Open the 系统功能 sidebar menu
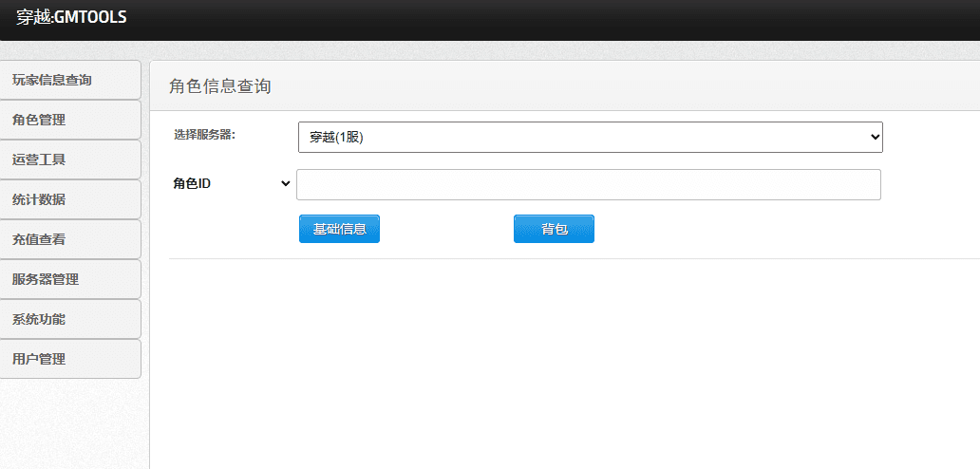980x469 pixels. (70, 319)
